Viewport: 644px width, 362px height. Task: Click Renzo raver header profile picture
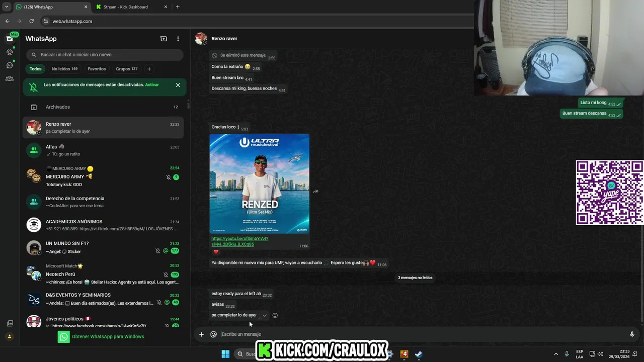click(201, 39)
